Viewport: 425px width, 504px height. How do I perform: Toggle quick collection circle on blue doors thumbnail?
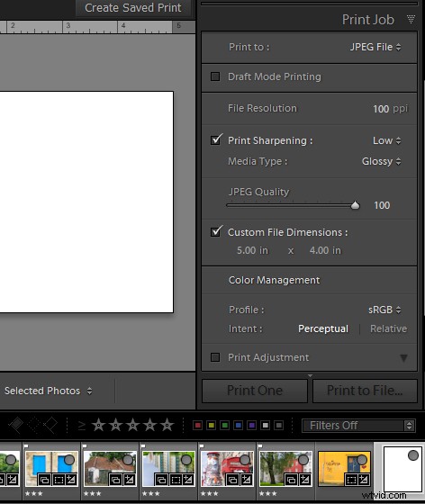coord(69,460)
